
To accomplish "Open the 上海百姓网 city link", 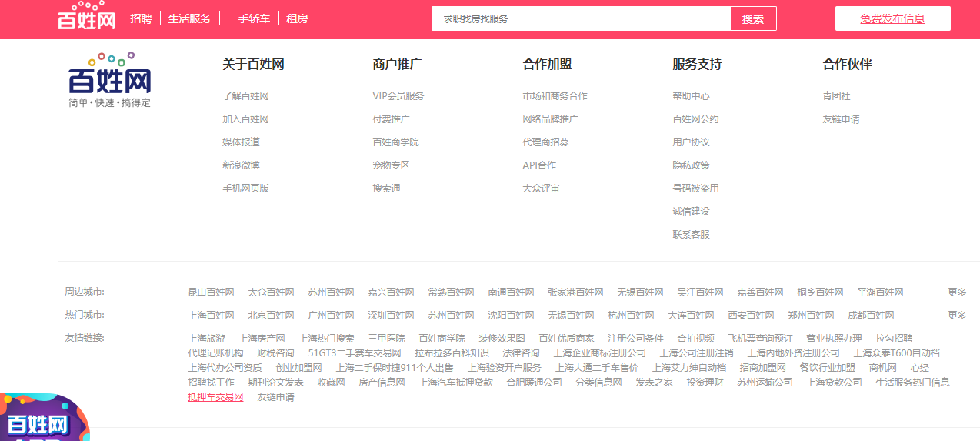I will (211, 316).
